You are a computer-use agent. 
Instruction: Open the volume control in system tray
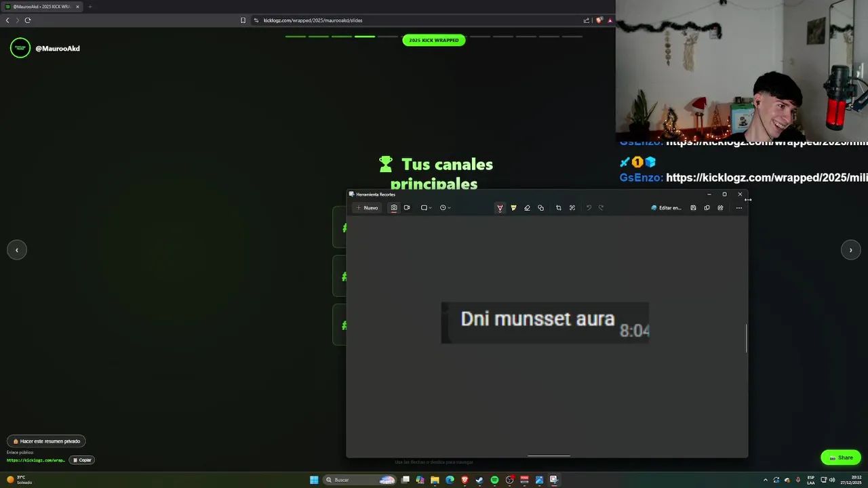tap(832, 480)
